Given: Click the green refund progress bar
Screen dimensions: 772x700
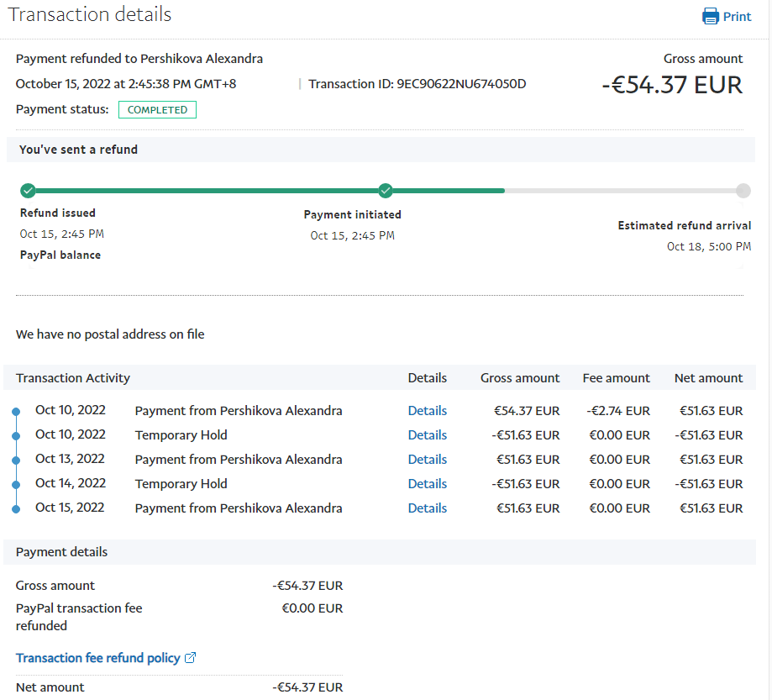Looking at the screenshot, I should [210, 191].
